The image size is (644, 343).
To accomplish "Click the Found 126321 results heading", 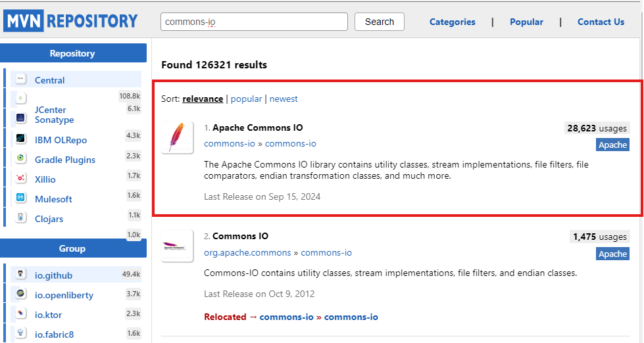I will click(x=214, y=65).
